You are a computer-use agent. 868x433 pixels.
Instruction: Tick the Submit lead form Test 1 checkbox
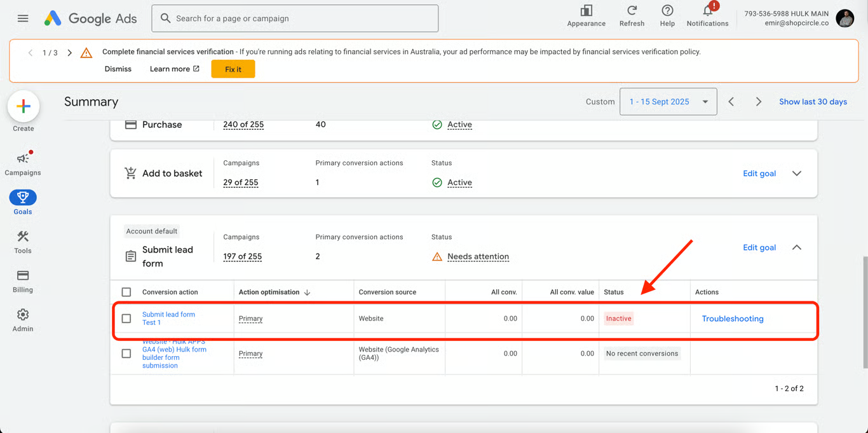pos(126,319)
